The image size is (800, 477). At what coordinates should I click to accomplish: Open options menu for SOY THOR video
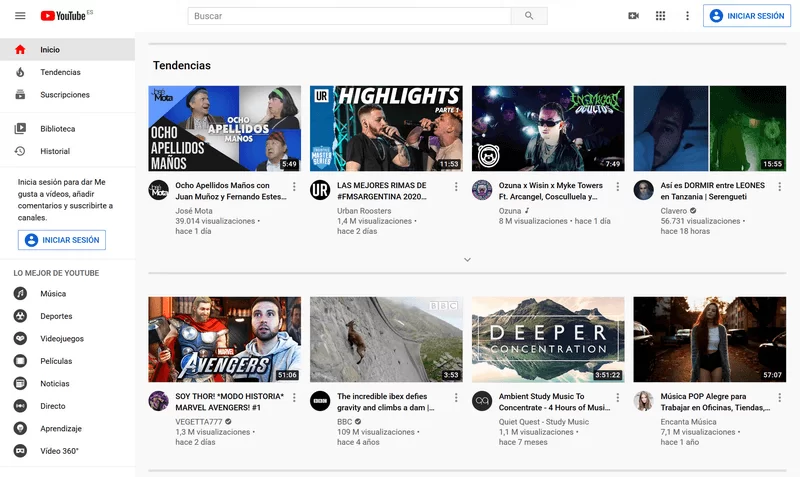pos(294,397)
